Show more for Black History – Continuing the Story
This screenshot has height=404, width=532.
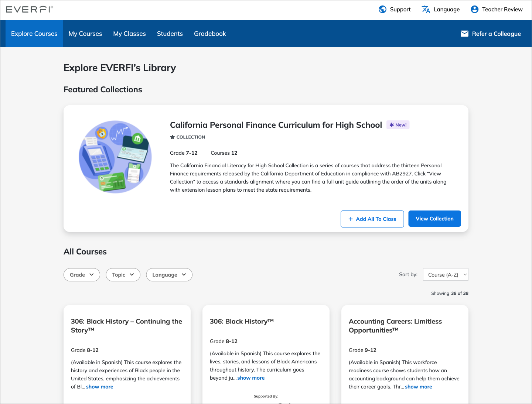coord(100,387)
